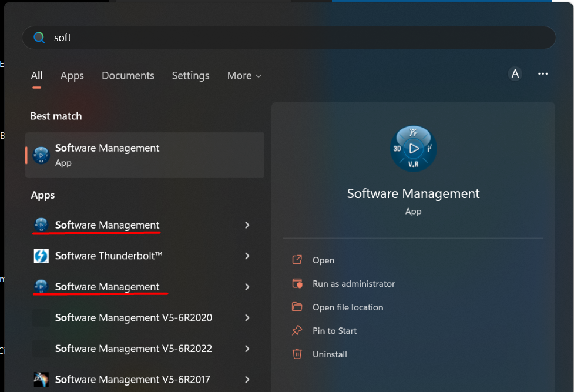
Task: Click Open in the app actions list
Action: 323,260
